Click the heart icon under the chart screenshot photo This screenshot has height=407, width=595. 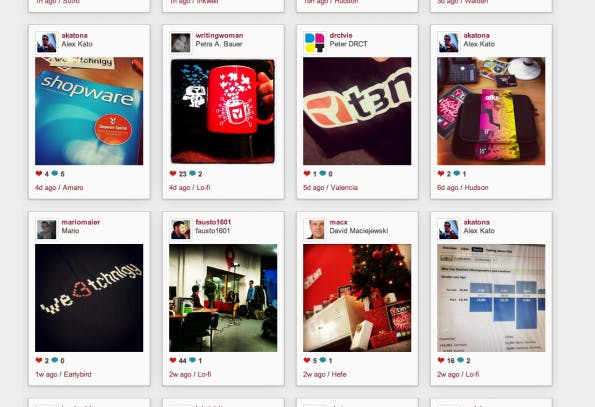[x=441, y=360]
